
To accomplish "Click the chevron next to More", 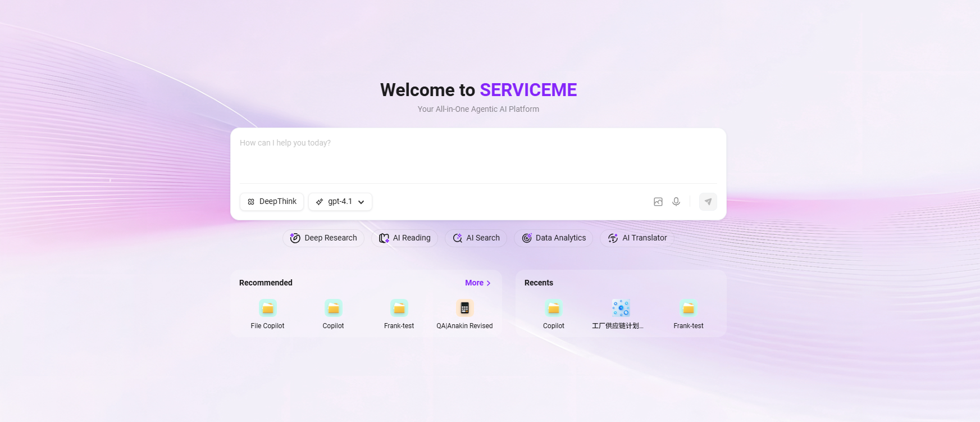I will point(489,283).
